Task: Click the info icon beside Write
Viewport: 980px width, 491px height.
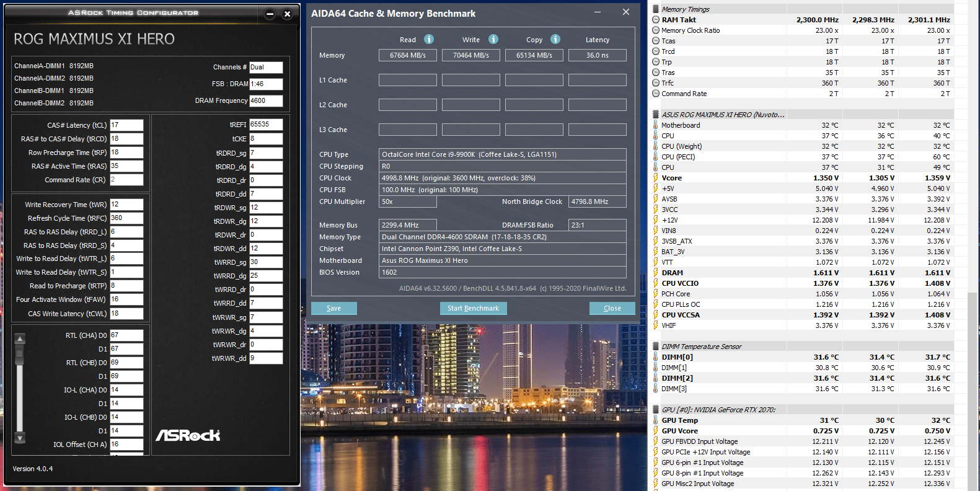Action: coord(493,39)
